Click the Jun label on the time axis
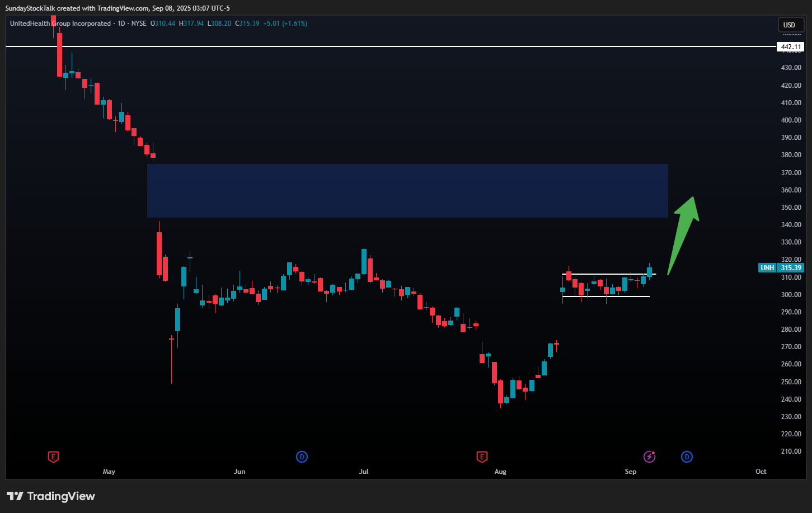The image size is (812, 513). [240, 472]
